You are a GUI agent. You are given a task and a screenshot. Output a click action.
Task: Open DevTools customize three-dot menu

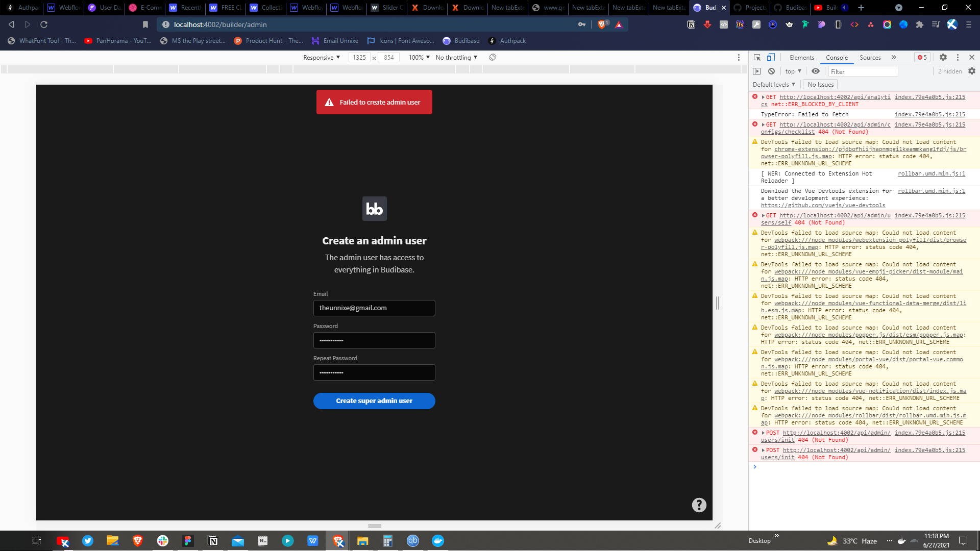click(958, 57)
